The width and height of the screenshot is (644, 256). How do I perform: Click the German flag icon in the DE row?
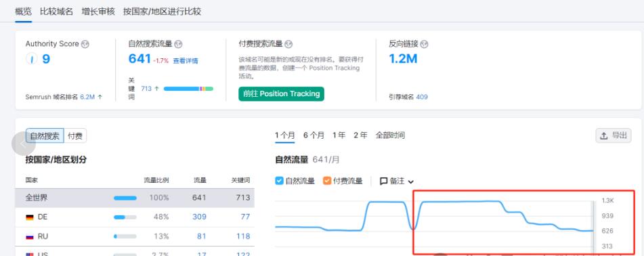click(30, 217)
